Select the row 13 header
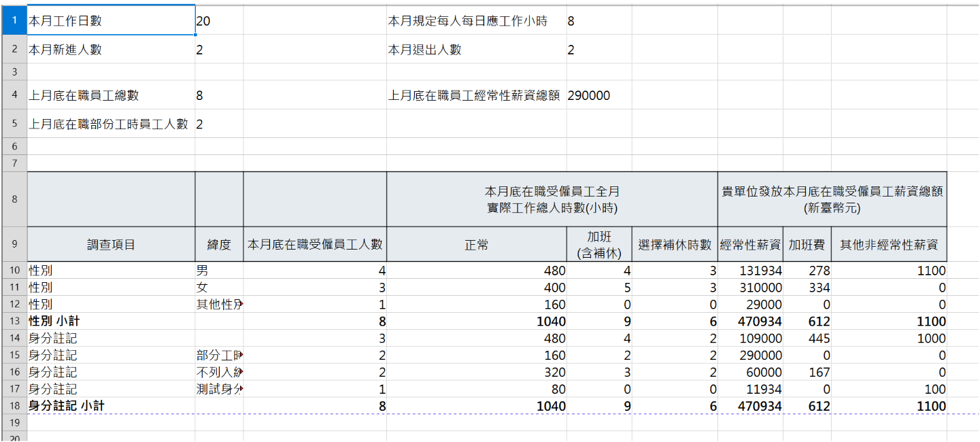Viewport: 980px width, 442px height. point(14,322)
